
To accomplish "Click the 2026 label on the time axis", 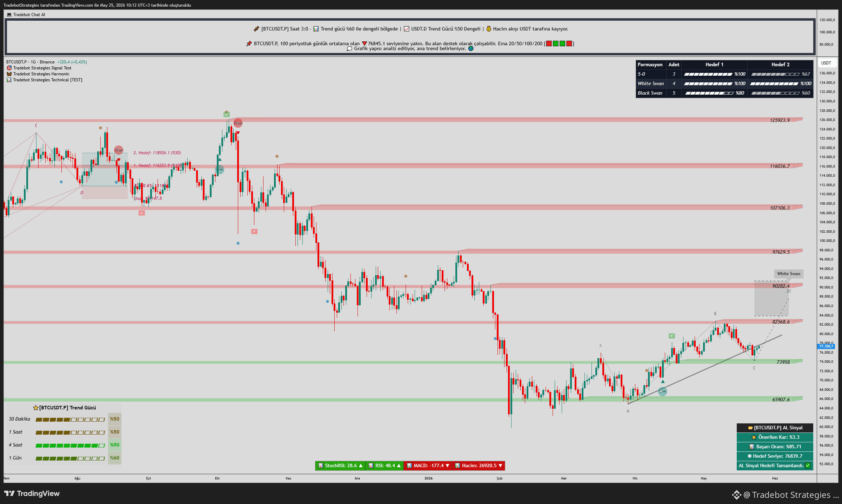I will (x=428, y=478).
